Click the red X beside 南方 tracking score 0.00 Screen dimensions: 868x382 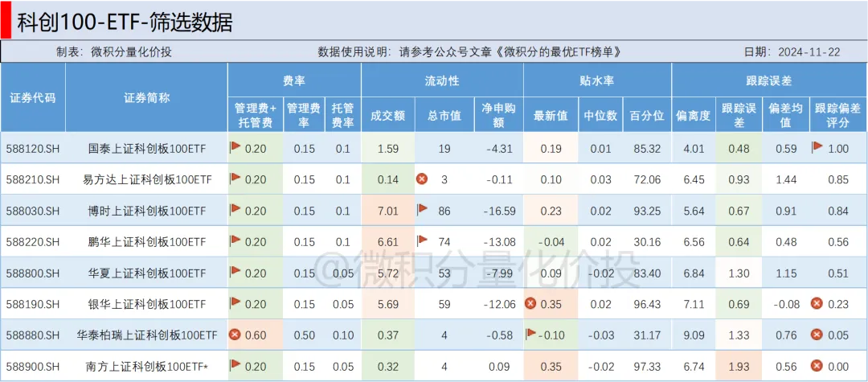point(817,366)
